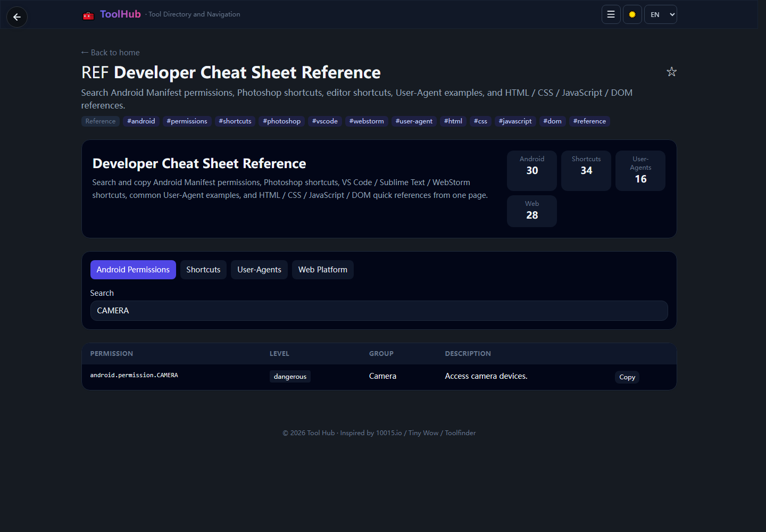Select the #photoshop tag
The height and width of the screenshot is (532, 766).
(282, 121)
